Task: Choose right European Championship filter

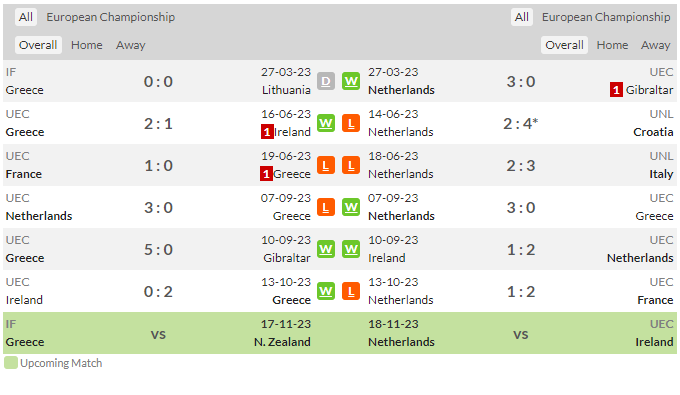Action: (x=606, y=17)
